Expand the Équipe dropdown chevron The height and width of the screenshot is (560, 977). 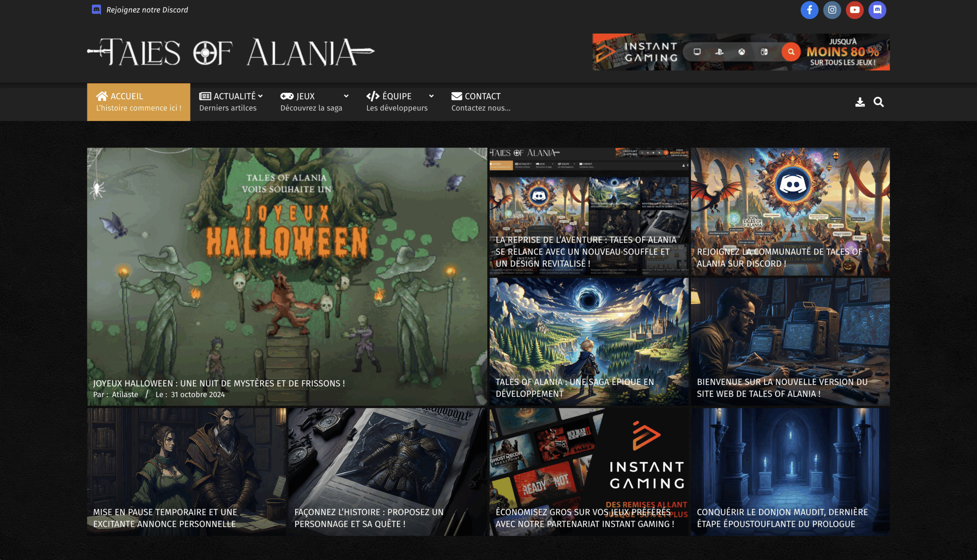tap(431, 96)
